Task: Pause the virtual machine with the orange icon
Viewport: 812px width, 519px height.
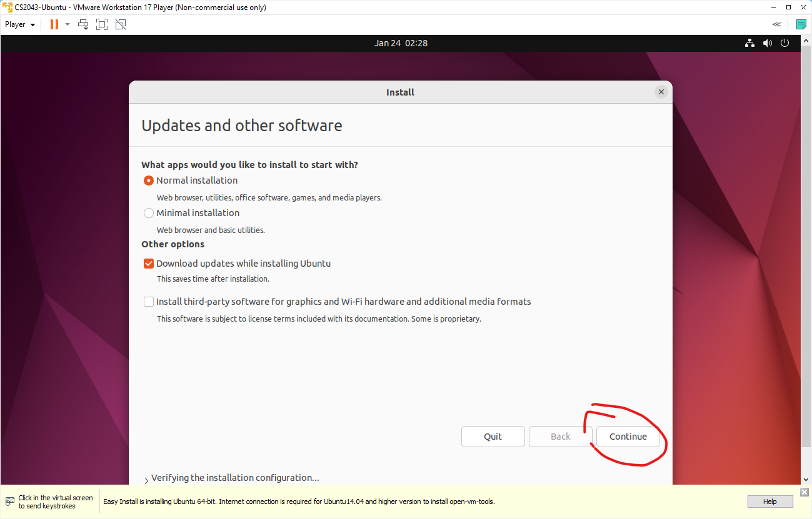Action: pyautogui.click(x=54, y=24)
